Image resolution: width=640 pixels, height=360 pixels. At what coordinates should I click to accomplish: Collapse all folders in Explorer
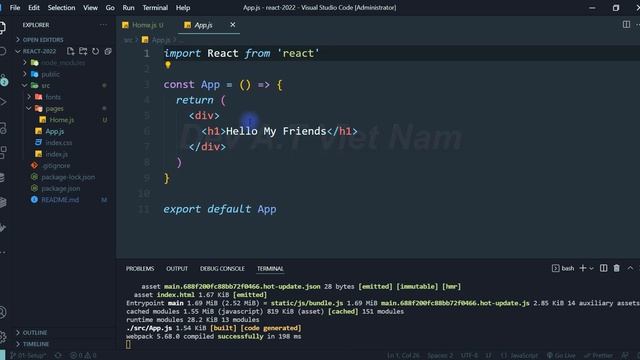pyautogui.click(x=108, y=51)
